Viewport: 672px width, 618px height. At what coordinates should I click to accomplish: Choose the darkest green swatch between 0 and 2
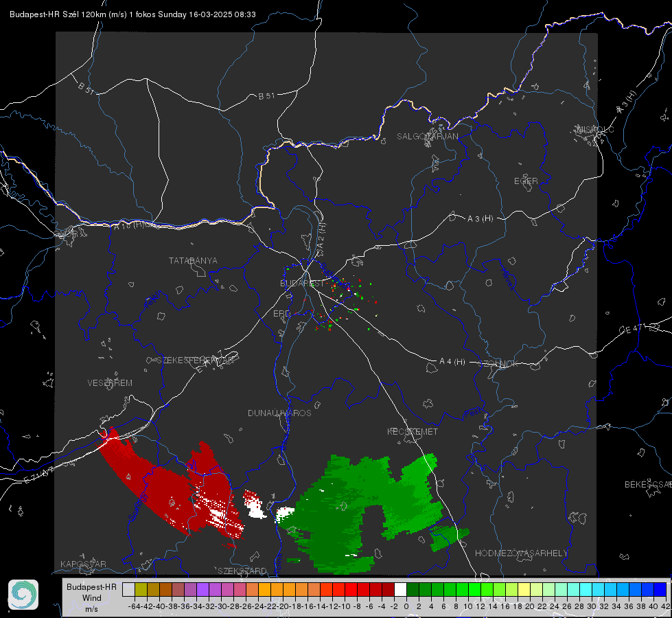pyautogui.click(x=413, y=590)
